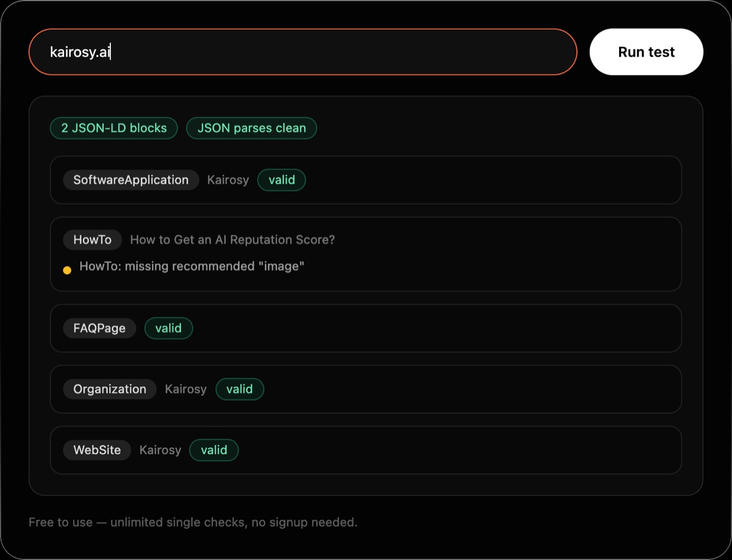Click the valid badge beside FAQPage
This screenshot has width=732, height=560.
tap(168, 328)
